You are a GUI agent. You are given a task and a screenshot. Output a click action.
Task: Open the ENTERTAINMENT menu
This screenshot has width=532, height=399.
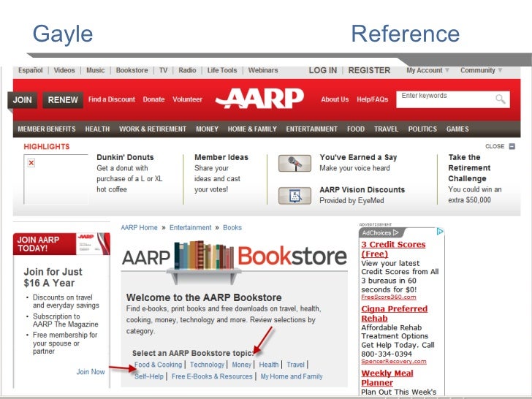312,129
